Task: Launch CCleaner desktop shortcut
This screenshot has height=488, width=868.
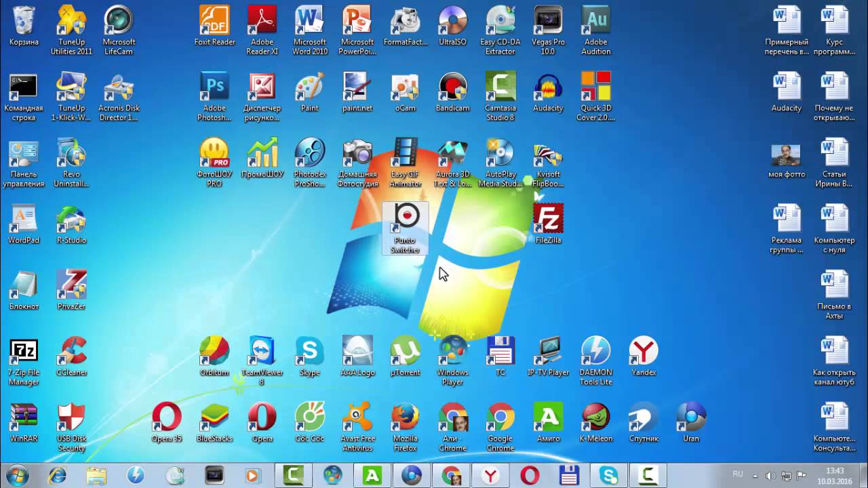Action: pos(71,357)
